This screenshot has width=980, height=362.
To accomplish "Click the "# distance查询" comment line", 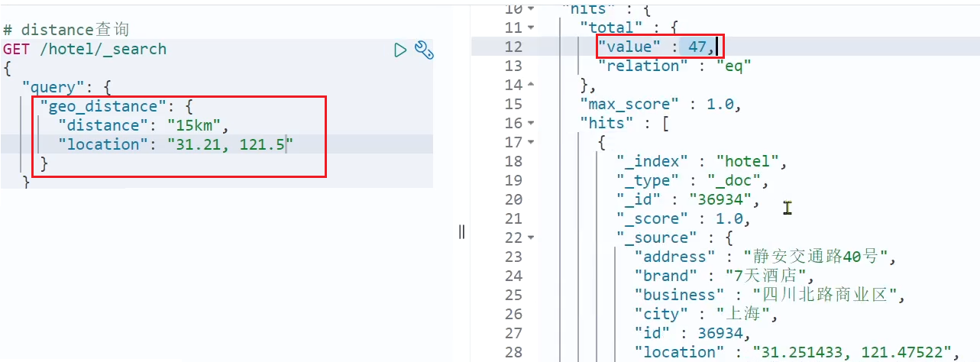I will tap(66, 30).
